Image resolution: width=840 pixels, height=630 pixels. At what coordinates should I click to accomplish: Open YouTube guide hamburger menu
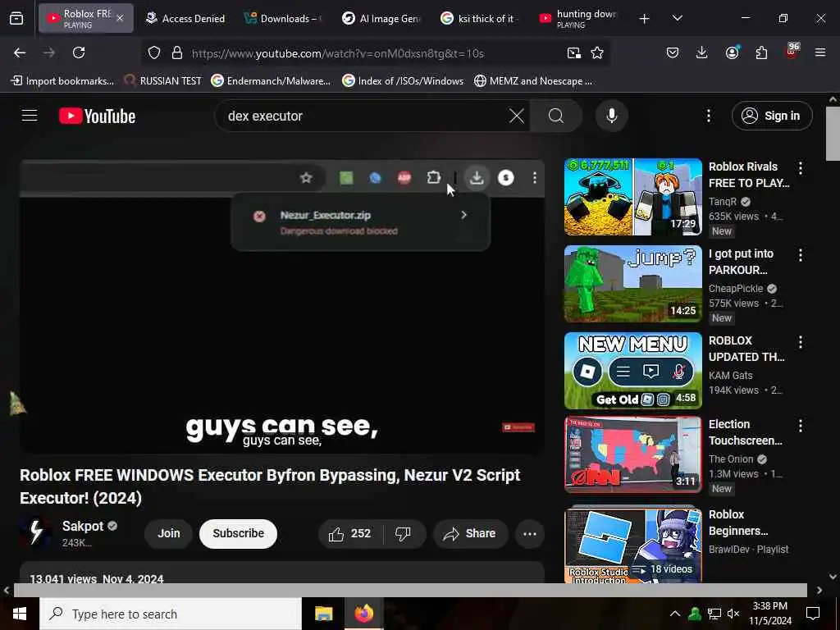(x=30, y=116)
